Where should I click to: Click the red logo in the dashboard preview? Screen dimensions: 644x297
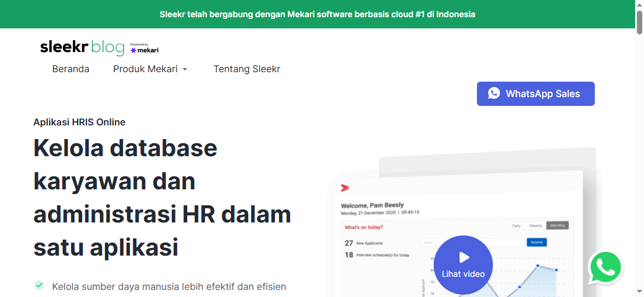345,188
